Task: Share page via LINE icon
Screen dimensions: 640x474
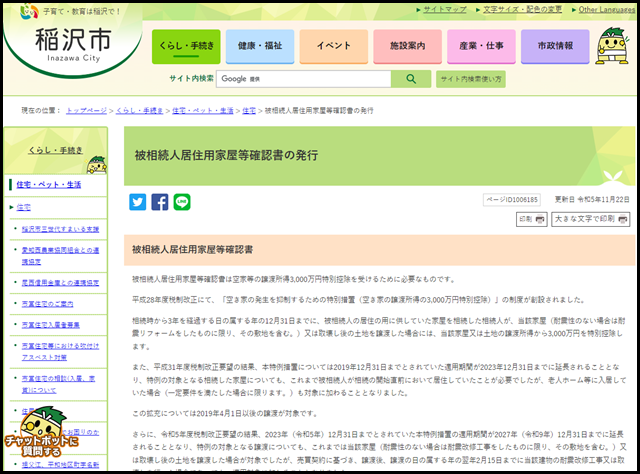Action: click(x=182, y=202)
